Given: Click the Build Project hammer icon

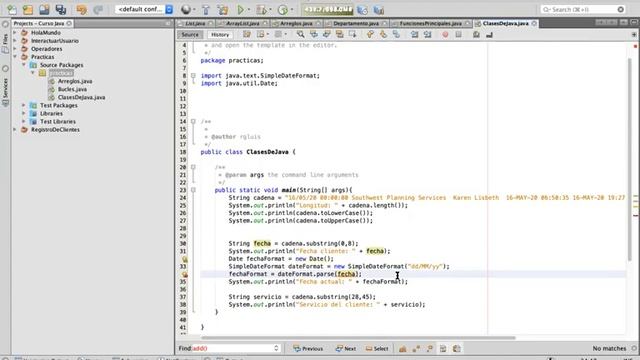Looking at the screenshot, I should (206, 9).
